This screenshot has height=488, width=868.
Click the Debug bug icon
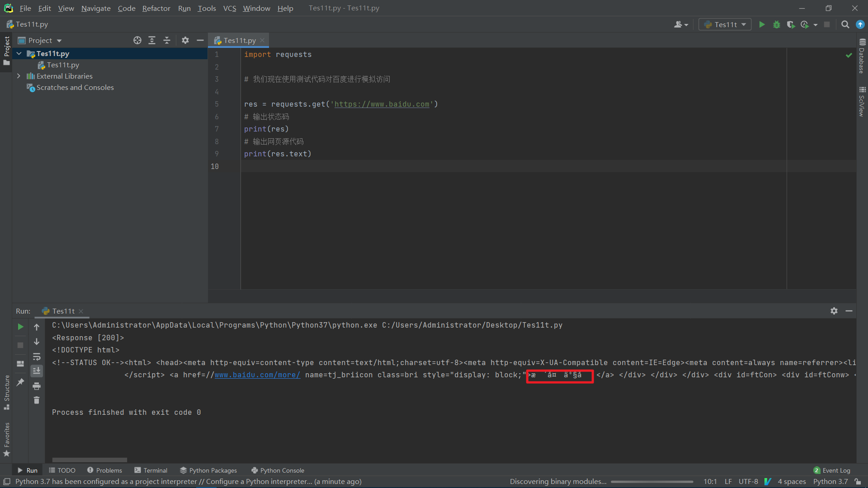[x=776, y=24]
